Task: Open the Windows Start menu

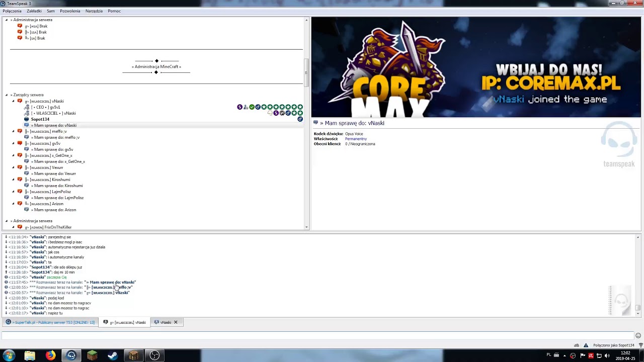Action: click(x=9, y=355)
